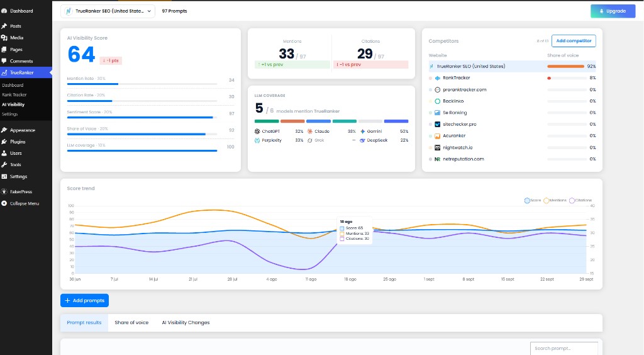The width and height of the screenshot is (644, 355).
Task: Switch to the Prompt results tab
Action: point(84,322)
